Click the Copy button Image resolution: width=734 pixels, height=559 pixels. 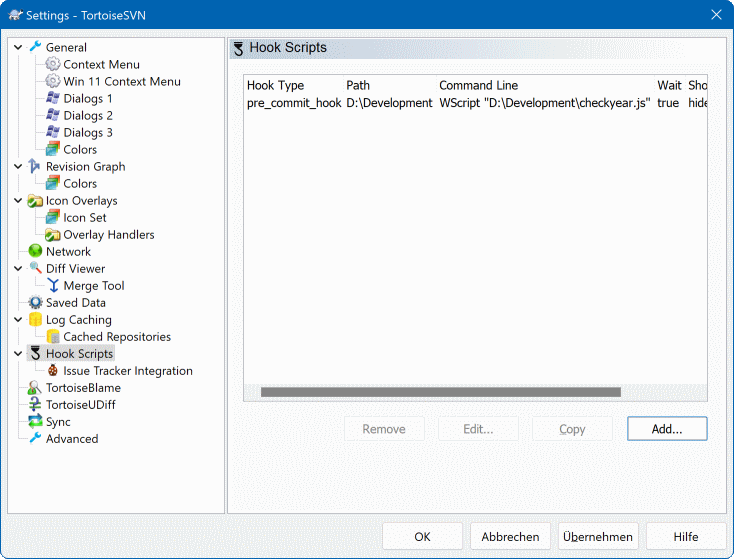point(573,429)
